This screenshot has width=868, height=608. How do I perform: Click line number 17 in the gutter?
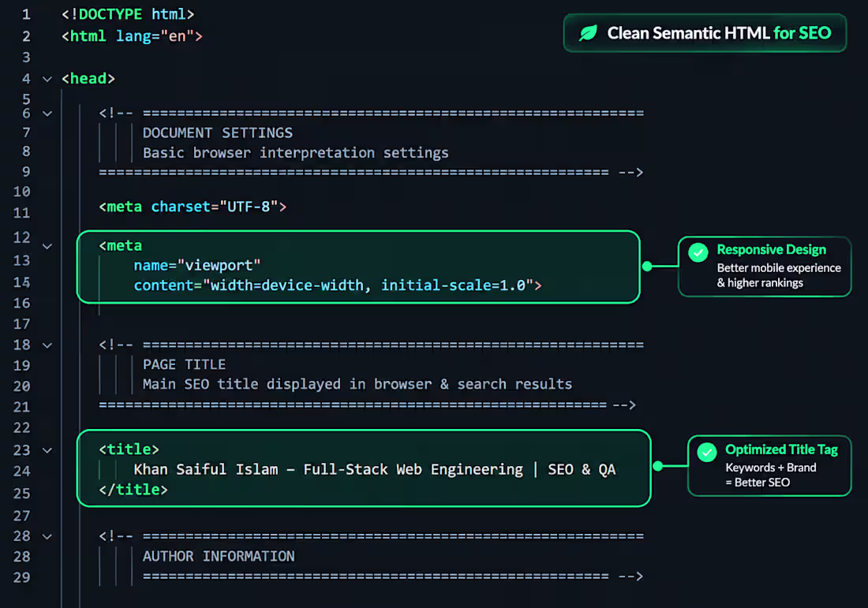pos(21,324)
